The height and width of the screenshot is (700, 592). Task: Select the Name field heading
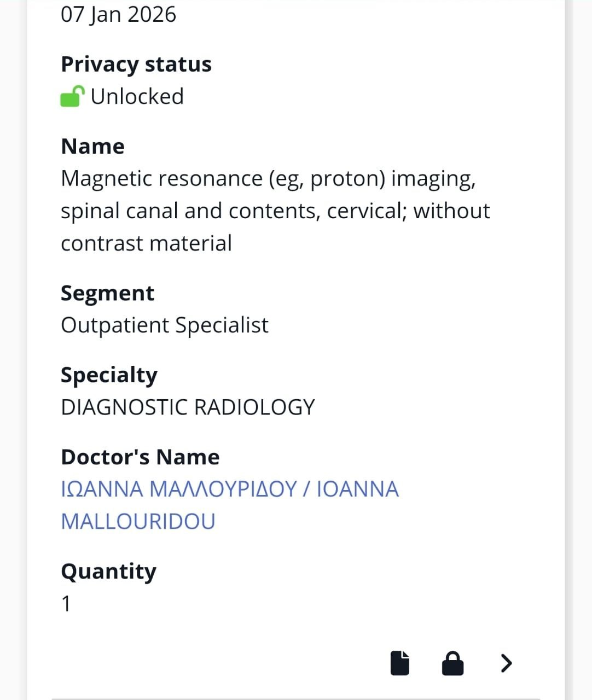pos(93,146)
